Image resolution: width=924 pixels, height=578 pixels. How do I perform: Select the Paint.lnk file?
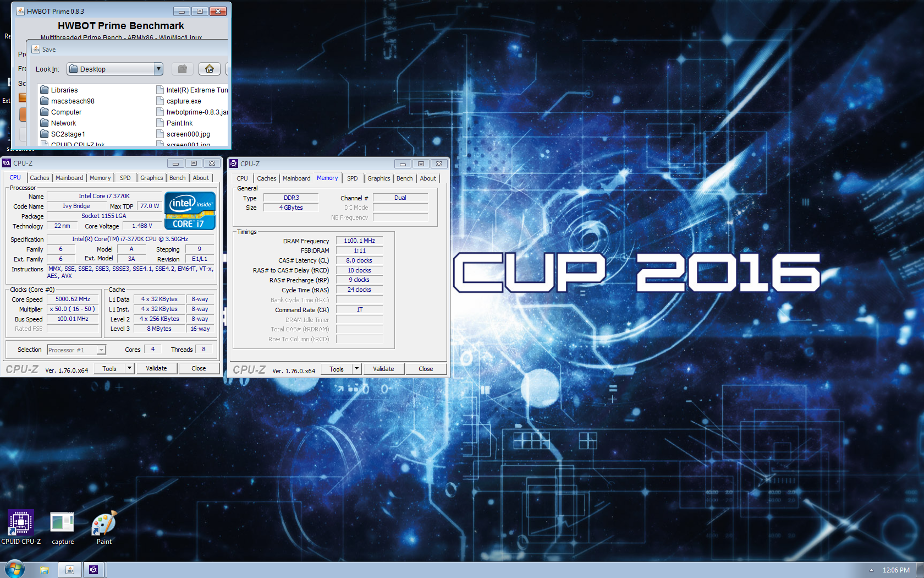pyautogui.click(x=174, y=123)
